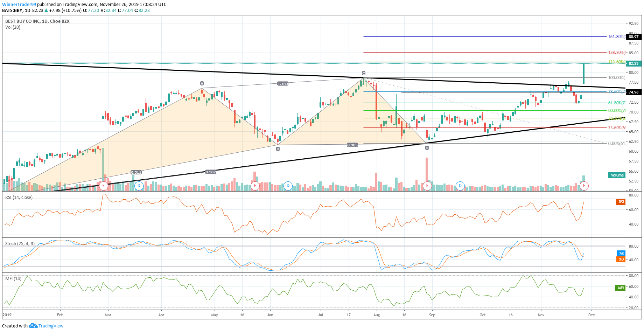Click the blue %K label tag

pos(621,253)
